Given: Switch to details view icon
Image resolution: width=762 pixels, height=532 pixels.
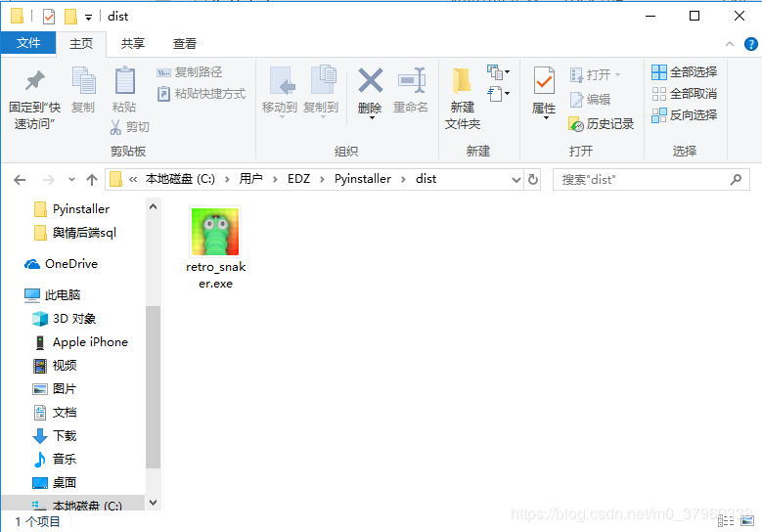Looking at the screenshot, I should (726, 521).
